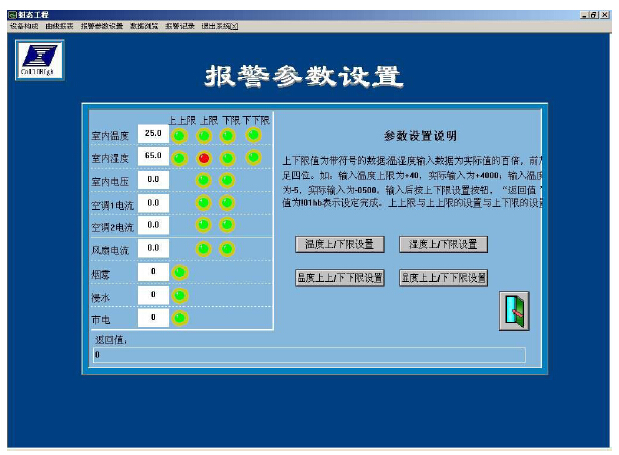
Task: Click the exit door icon
Action: (x=514, y=311)
